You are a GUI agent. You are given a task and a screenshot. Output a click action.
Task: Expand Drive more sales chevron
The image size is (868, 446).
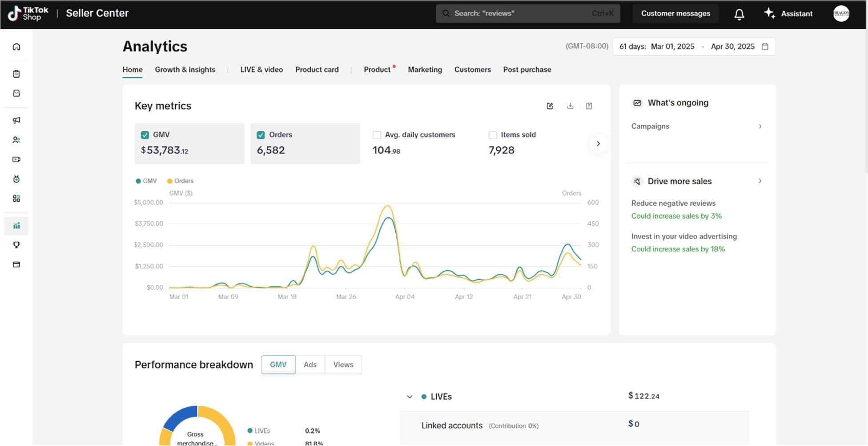760,181
